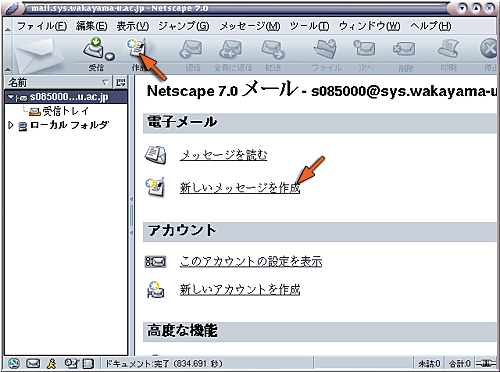Open the 表示(V) menu
The height and width of the screenshot is (372, 500).
132,26
